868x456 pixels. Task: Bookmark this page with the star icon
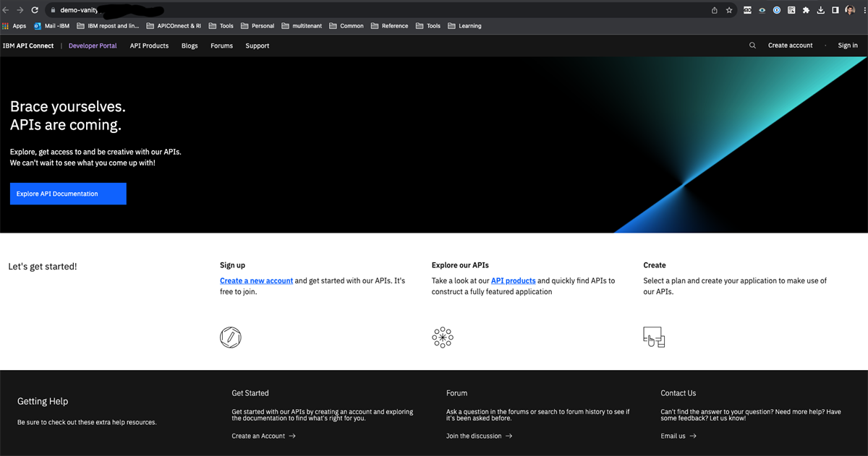729,10
